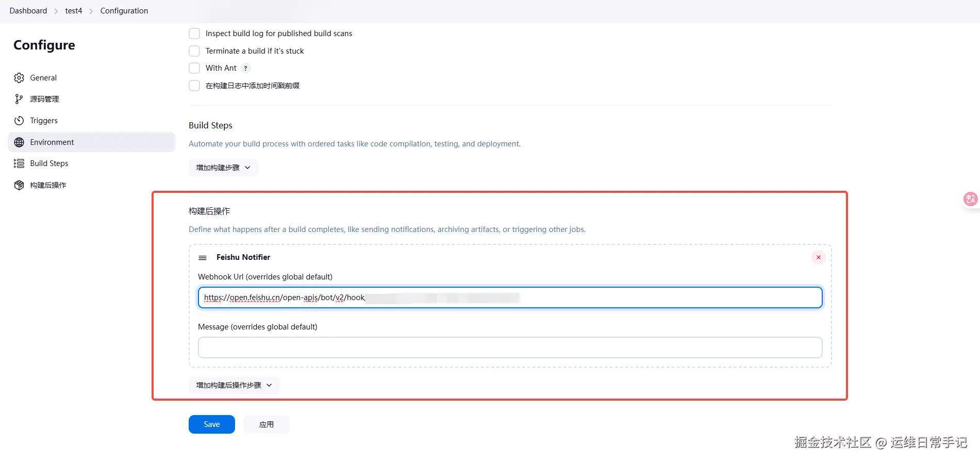Click the source management branch icon
This screenshot has height=462, width=980.
click(19, 99)
